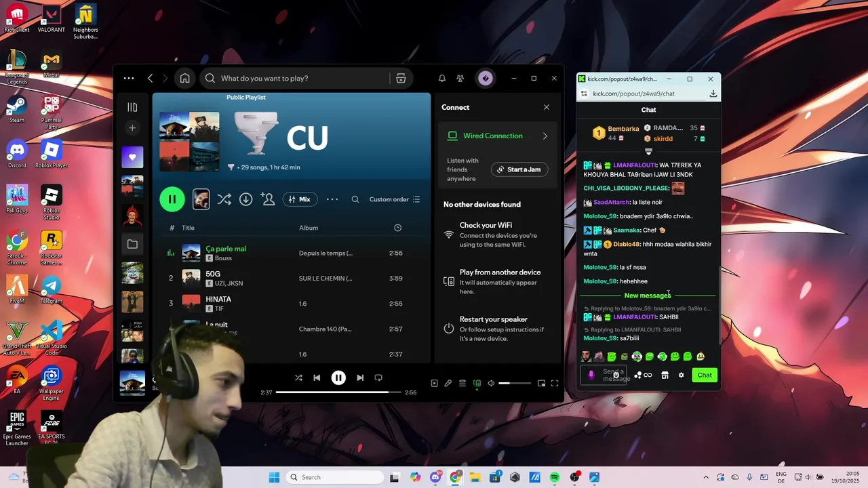The image size is (868, 488).
Task: Open the play queue
Action: click(462, 383)
